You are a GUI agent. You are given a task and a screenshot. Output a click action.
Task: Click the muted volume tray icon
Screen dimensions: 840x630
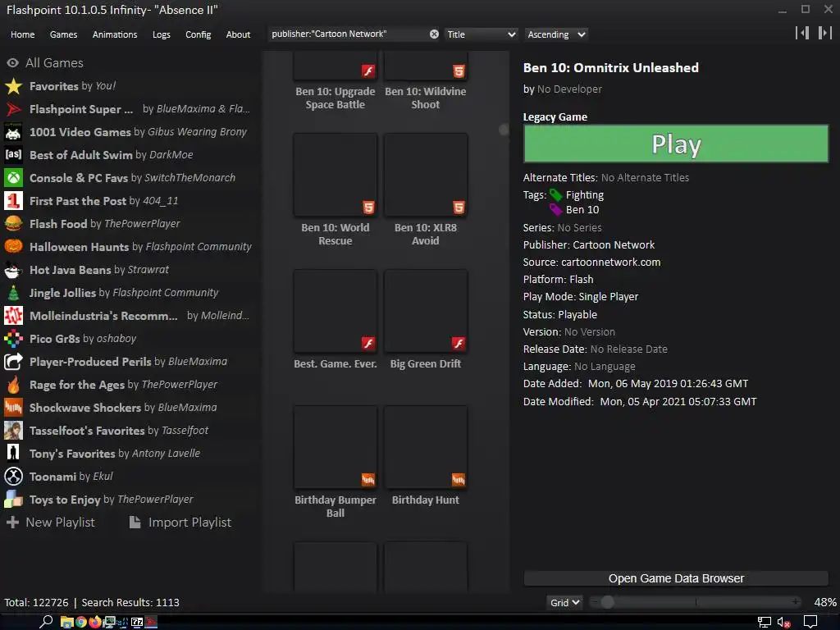pyautogui.click(x=783, y=623)
